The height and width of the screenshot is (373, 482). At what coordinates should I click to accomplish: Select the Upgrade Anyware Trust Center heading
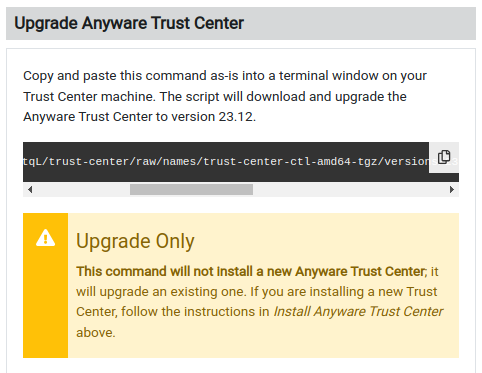coord(129,23)
